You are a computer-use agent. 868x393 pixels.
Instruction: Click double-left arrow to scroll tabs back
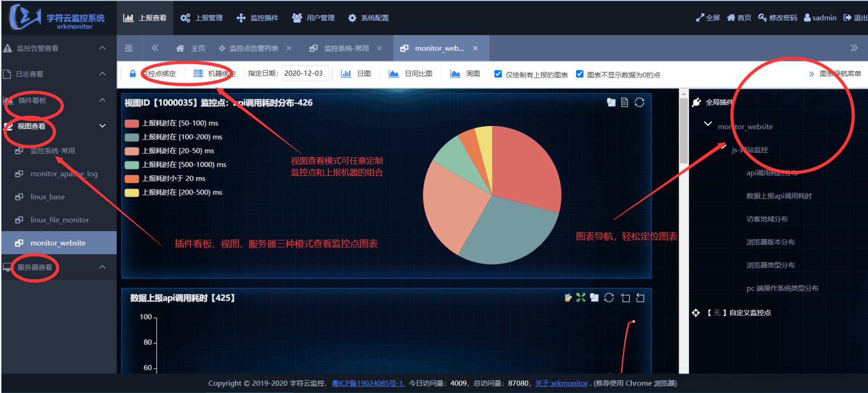pos(155,48)
